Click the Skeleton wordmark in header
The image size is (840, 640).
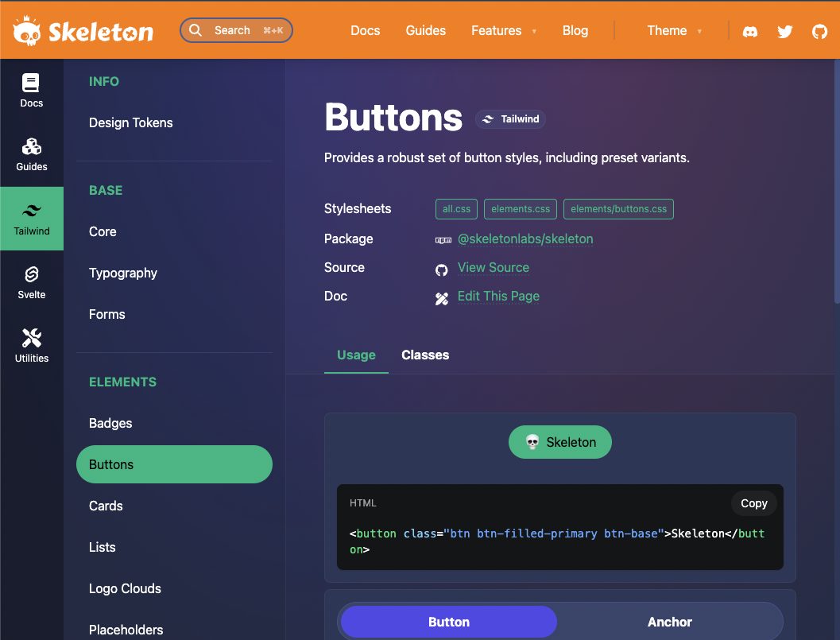point(101,32)
